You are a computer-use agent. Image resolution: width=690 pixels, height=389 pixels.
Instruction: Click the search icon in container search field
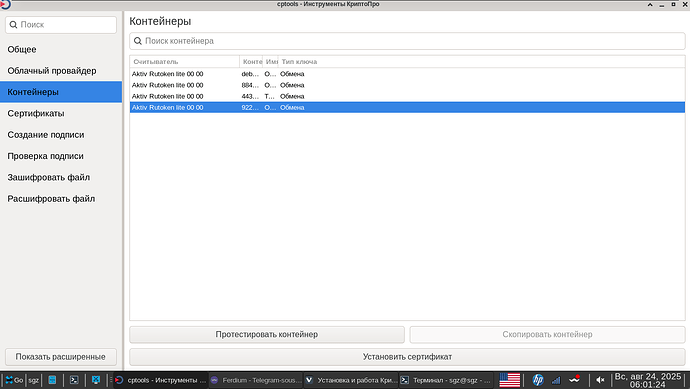click(x=138, y=41)
